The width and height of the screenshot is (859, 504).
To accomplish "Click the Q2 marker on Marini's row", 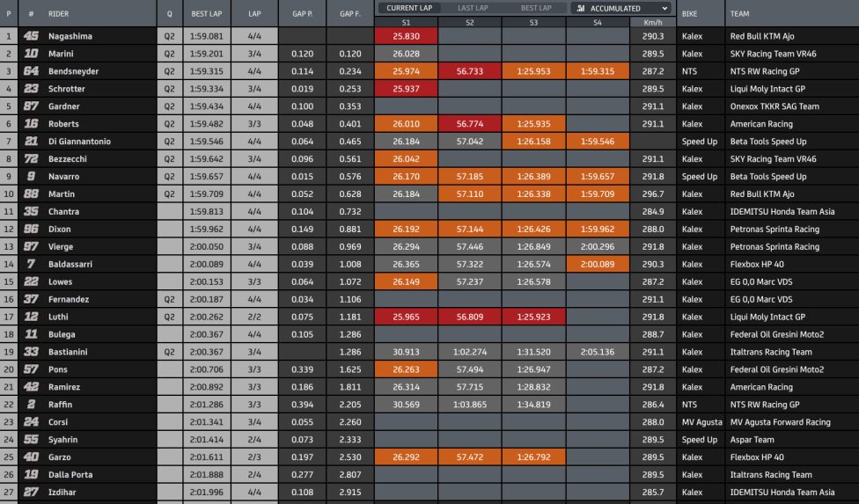I will [169, 54].
